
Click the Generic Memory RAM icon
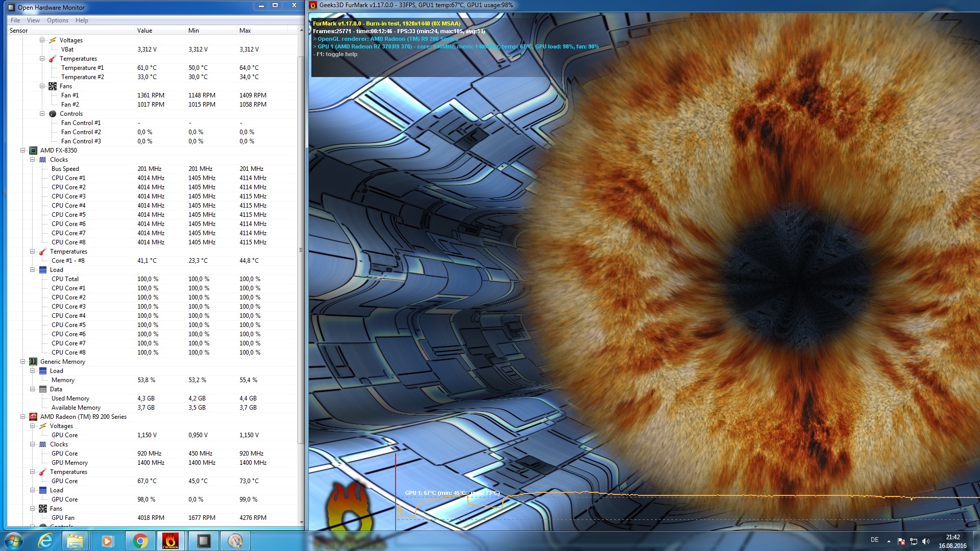[33, 362]
